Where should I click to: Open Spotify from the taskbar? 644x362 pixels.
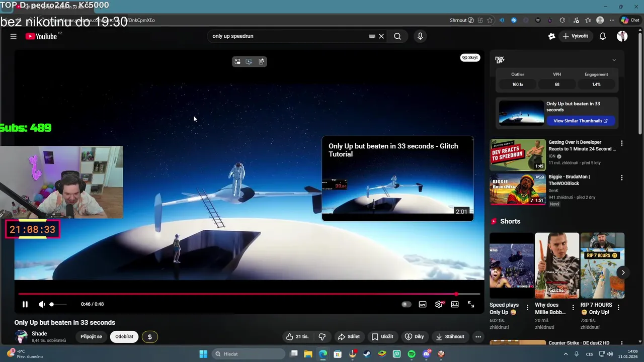coord(411,354)
